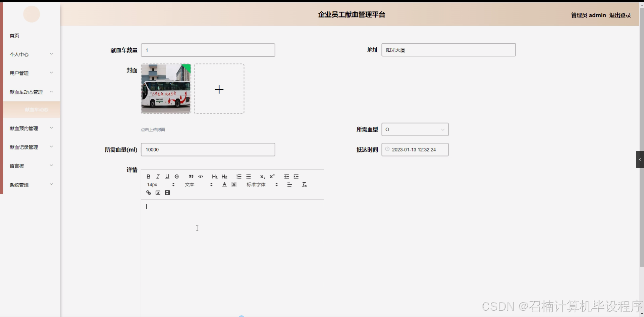This screenshot has height=317, width=644.
Task: Focus the 地址 input field
Action: (x=448, y=50)
